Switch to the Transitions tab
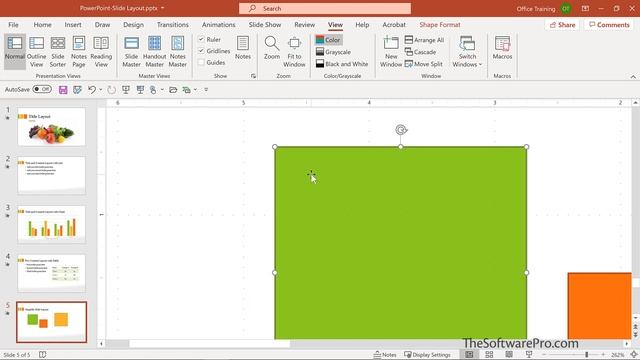Screen dimensions: 640x360 point(173,25)
